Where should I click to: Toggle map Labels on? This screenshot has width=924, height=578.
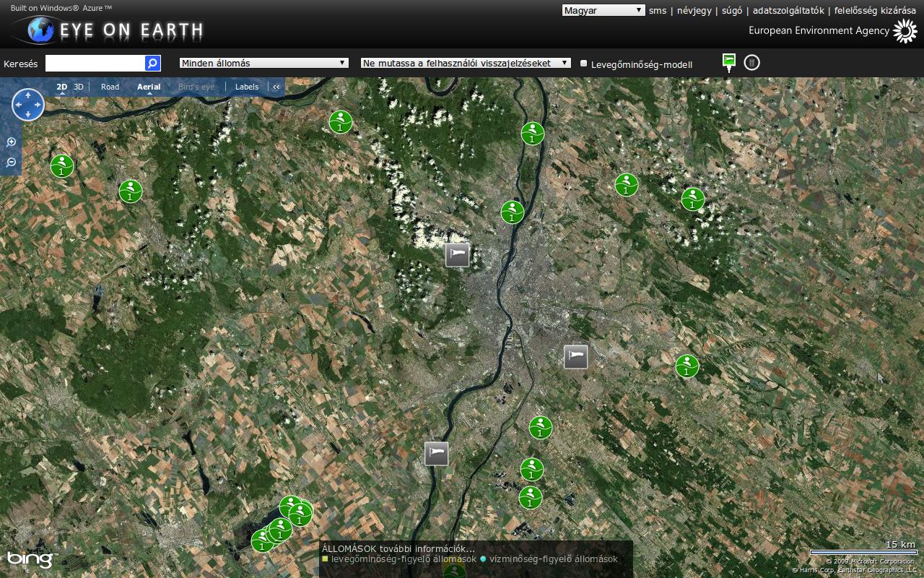coord(247,87)
